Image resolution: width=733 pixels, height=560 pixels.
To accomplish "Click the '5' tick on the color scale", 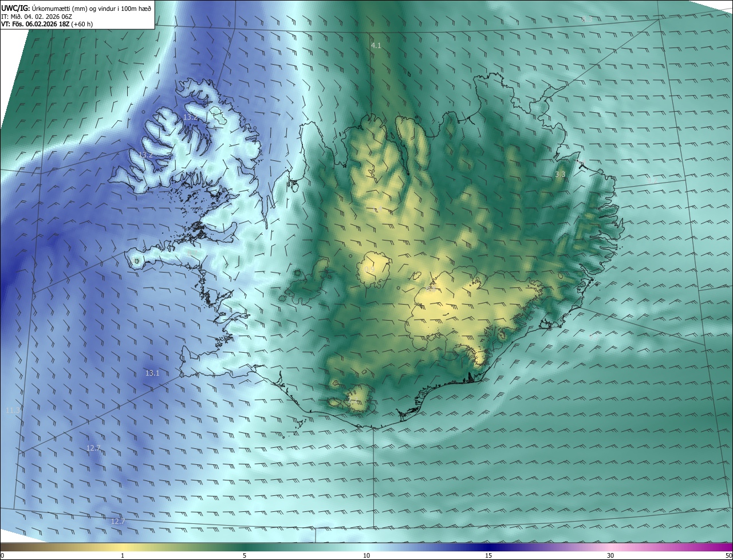I will (x=245, y=555).
